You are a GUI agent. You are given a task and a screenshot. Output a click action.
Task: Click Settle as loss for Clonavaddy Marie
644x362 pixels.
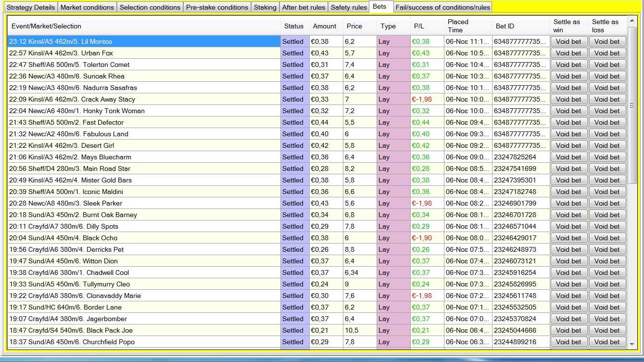coord(607,296)
